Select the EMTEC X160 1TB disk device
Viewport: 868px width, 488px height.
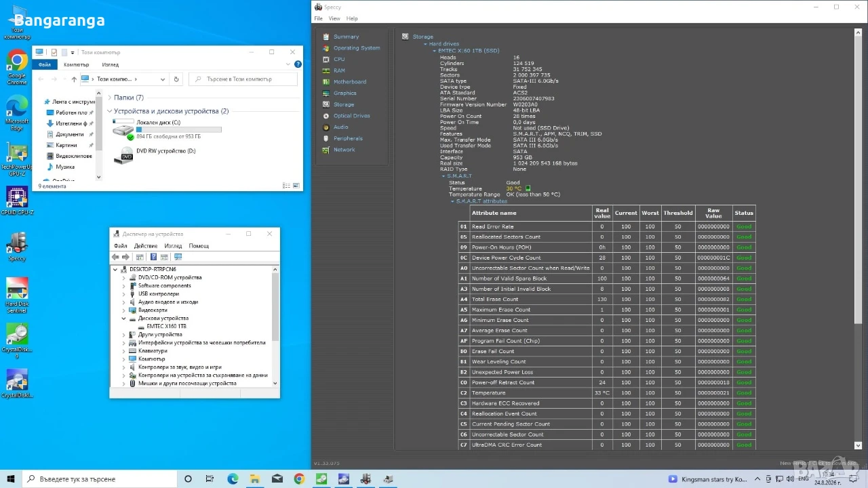(166, 326)
